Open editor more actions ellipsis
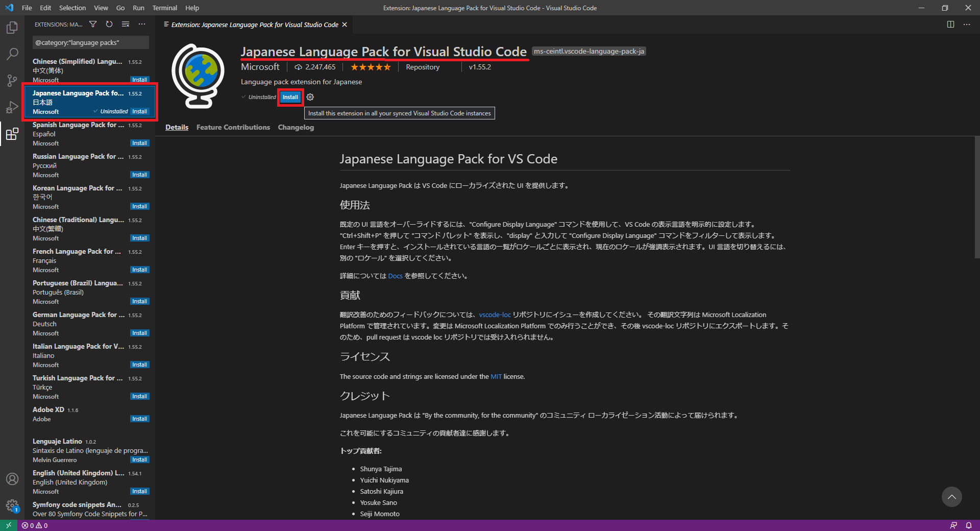This screenshot has height=531, width=980. pos(967,24)
